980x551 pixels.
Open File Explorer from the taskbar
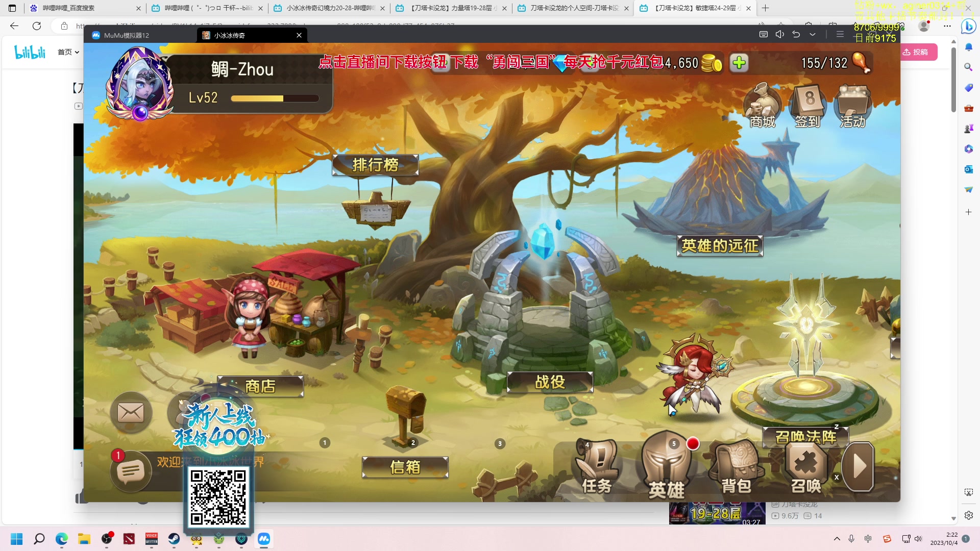coord(84,539)
